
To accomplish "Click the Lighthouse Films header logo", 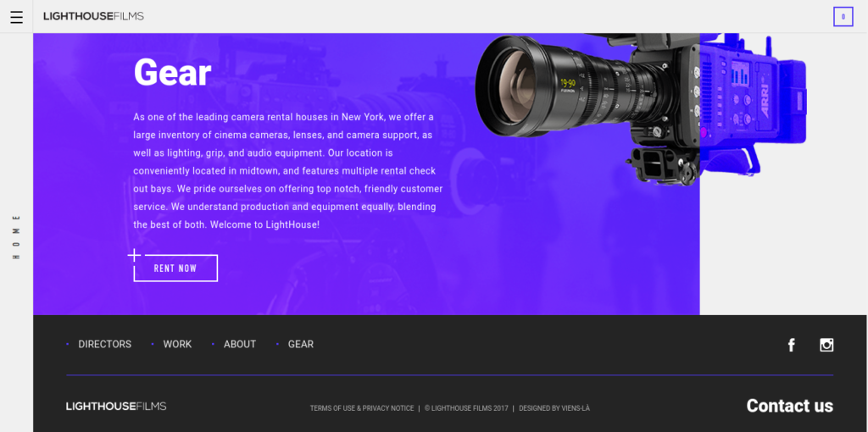I will (93, 17).
